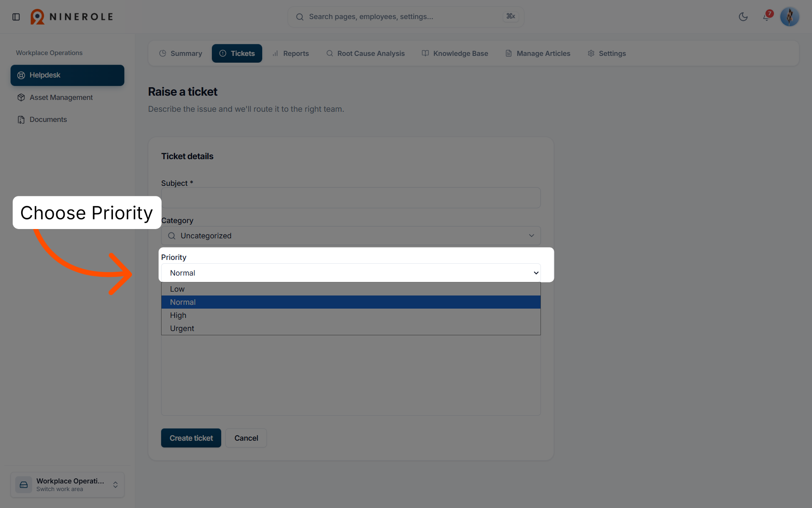Open the Knowledge Base tab

(455, 53)
